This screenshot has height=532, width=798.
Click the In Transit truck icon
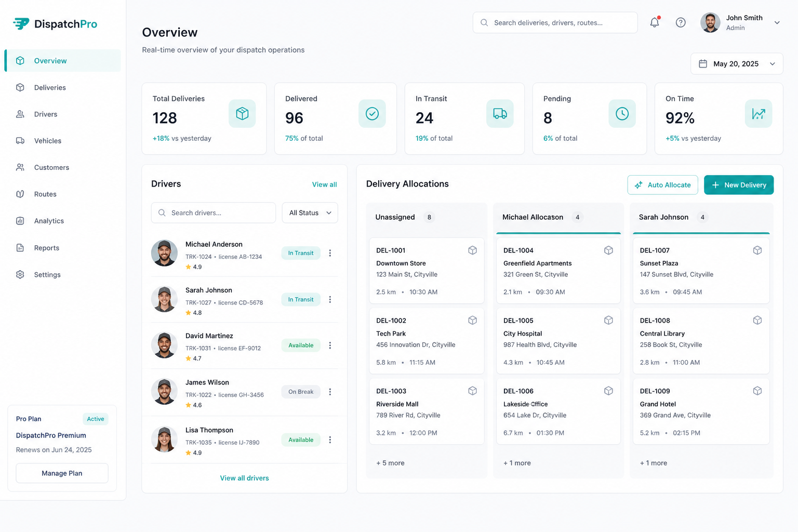(x=500, y=113)
